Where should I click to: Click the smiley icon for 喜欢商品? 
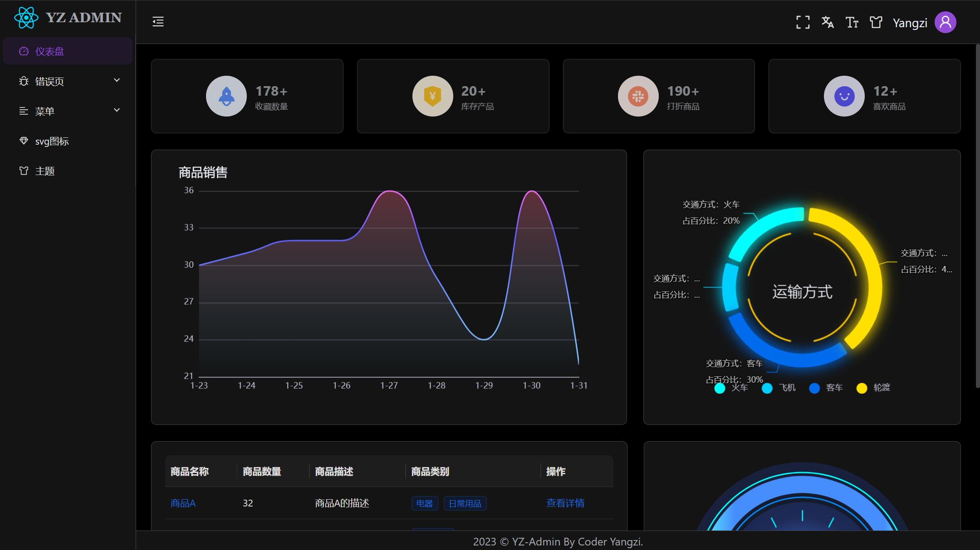(844, 96)
